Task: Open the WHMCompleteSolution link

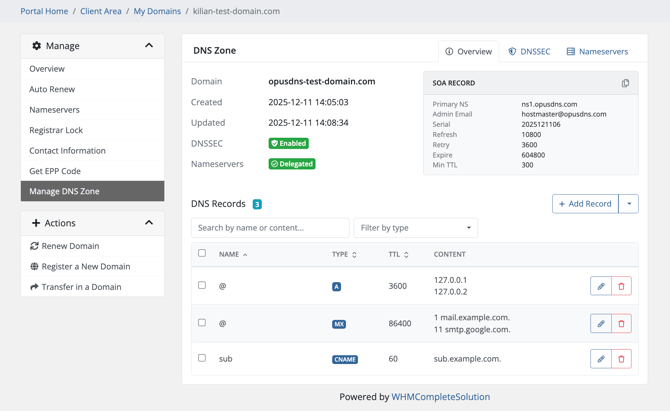Action: (441, 397)
